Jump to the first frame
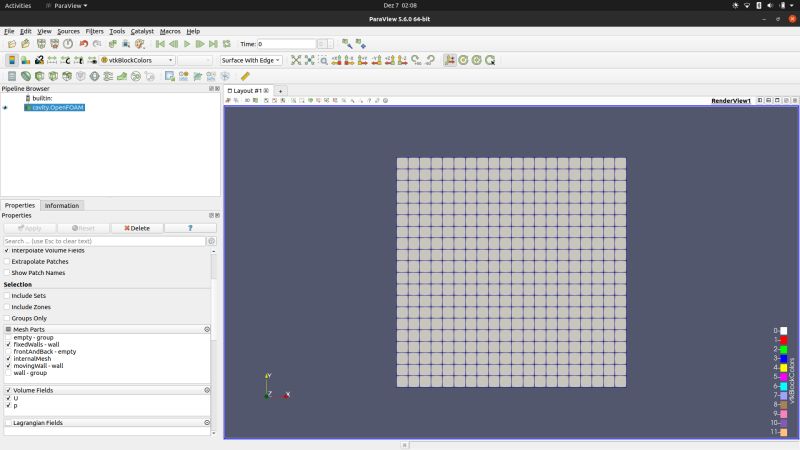Image resolution: width=800 pixels, height=450 pixels. [x=160, y=44]
